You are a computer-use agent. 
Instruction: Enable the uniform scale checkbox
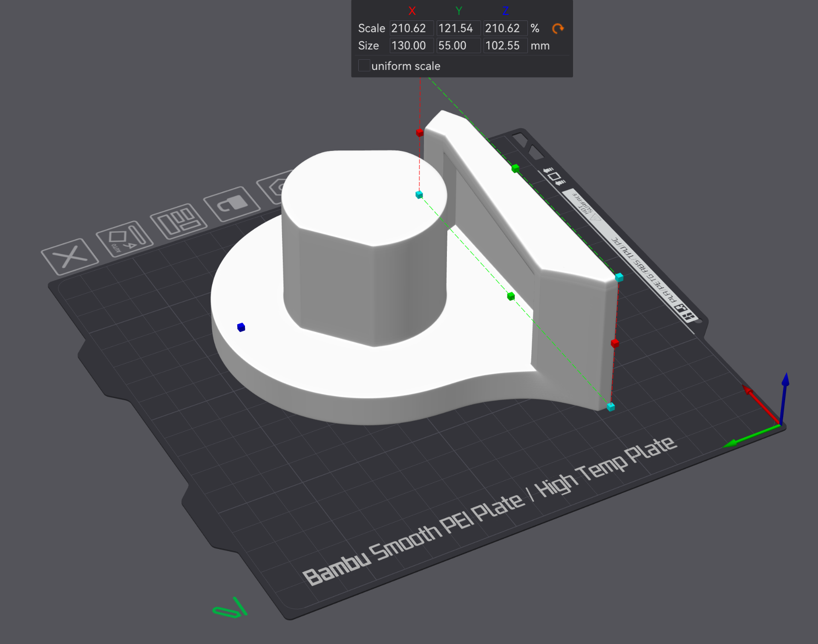point(364,66)
